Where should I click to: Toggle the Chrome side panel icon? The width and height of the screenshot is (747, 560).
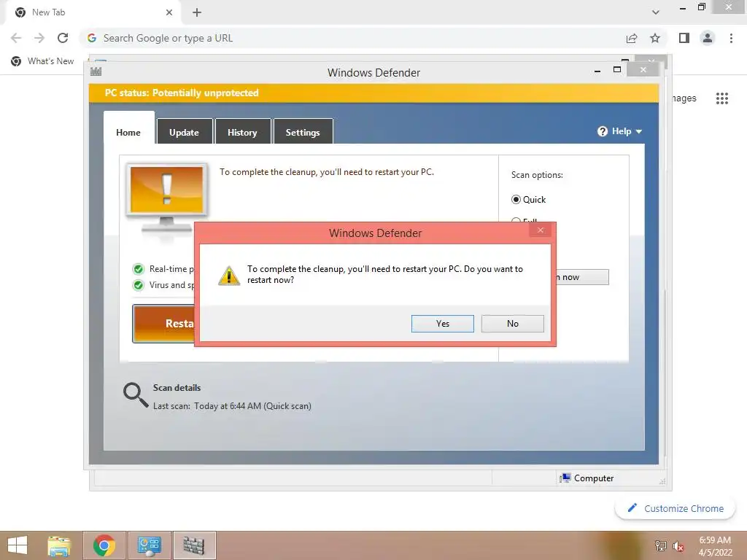(684, 38)
